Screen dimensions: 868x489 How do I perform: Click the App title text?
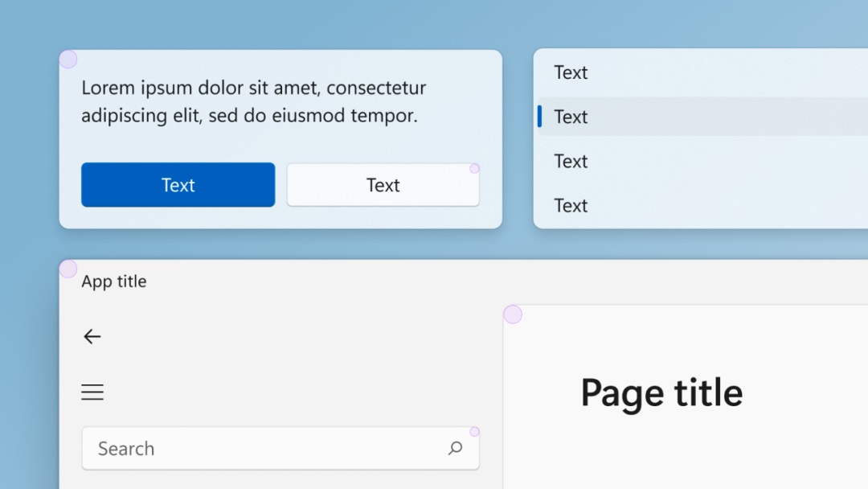click(114, 281)
